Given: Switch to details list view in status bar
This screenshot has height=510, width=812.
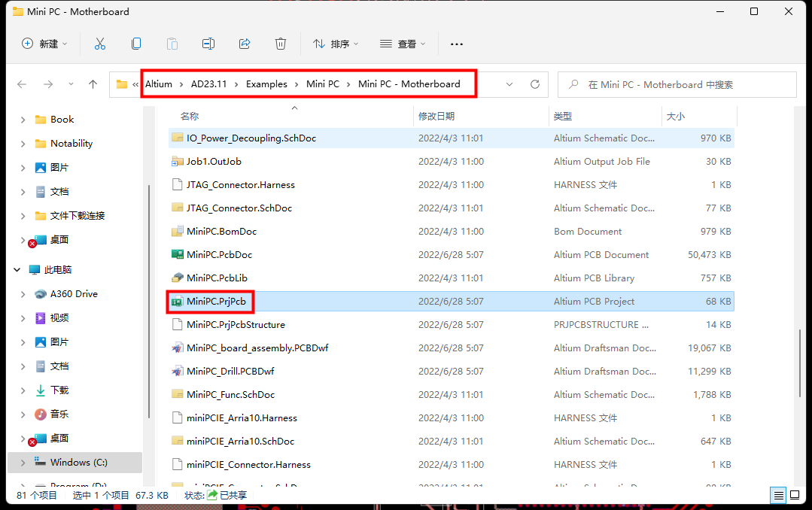Looking at the screenshot, I should (x=778, y=495).
